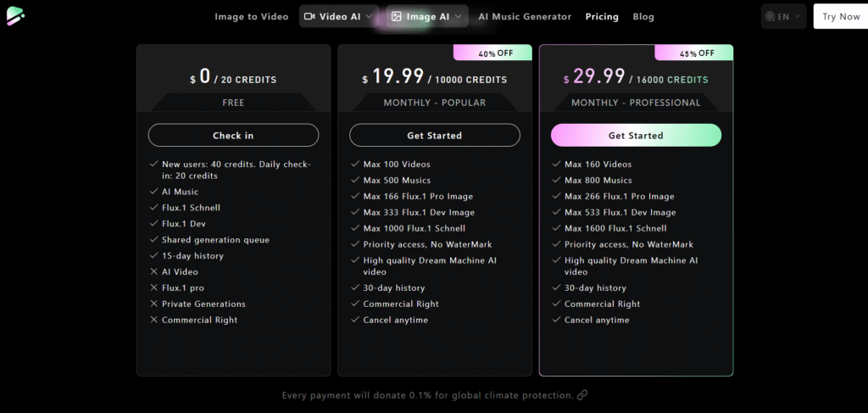This screenshot has height=413, width=868.
Task: Click the checkmark beside 15-day history
Action: pos(154,256)
